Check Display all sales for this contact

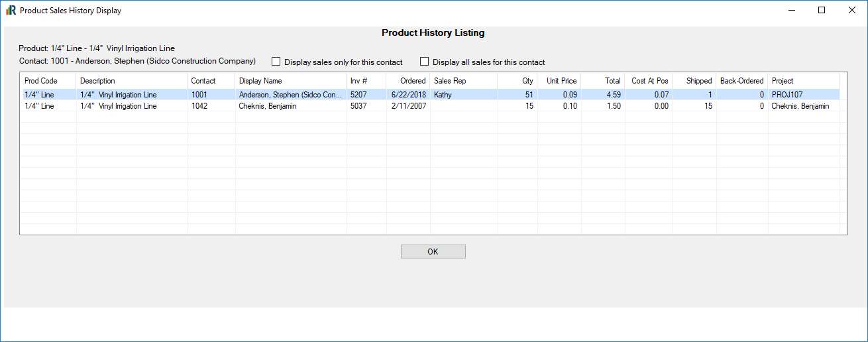[425, 62]
